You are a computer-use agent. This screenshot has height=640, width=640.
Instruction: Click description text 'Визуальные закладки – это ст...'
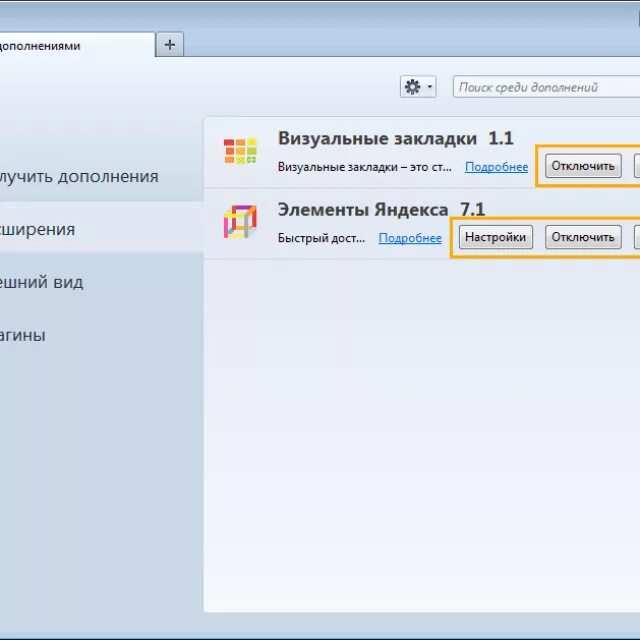(x=364, y=167)
